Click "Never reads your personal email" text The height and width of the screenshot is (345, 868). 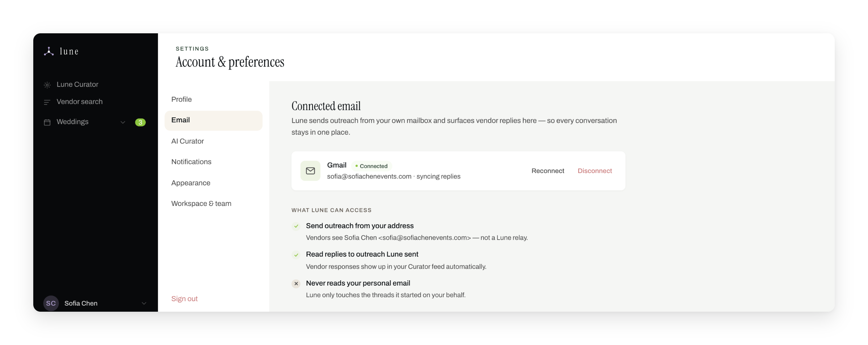click(358, 283)
